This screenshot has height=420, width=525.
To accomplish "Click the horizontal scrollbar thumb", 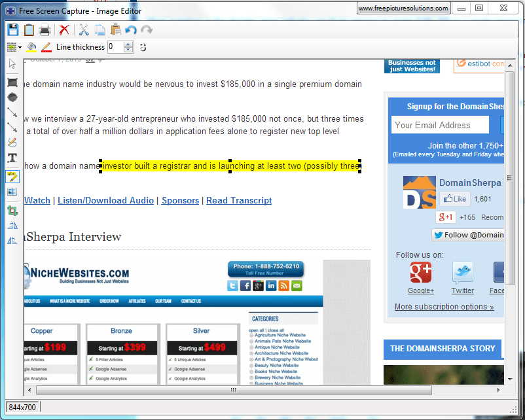I will click(234, 390).
